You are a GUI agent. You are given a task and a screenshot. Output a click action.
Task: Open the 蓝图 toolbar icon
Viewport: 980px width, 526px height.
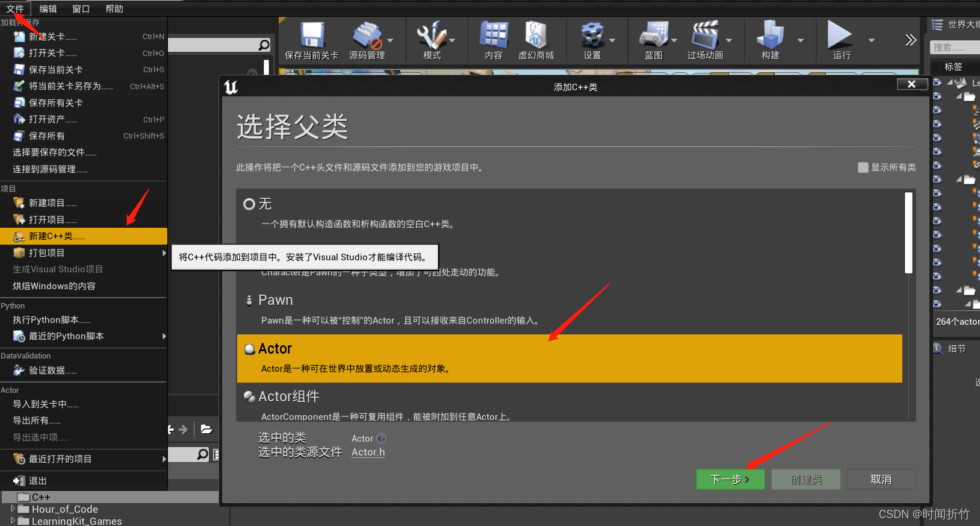pos(654,35)
